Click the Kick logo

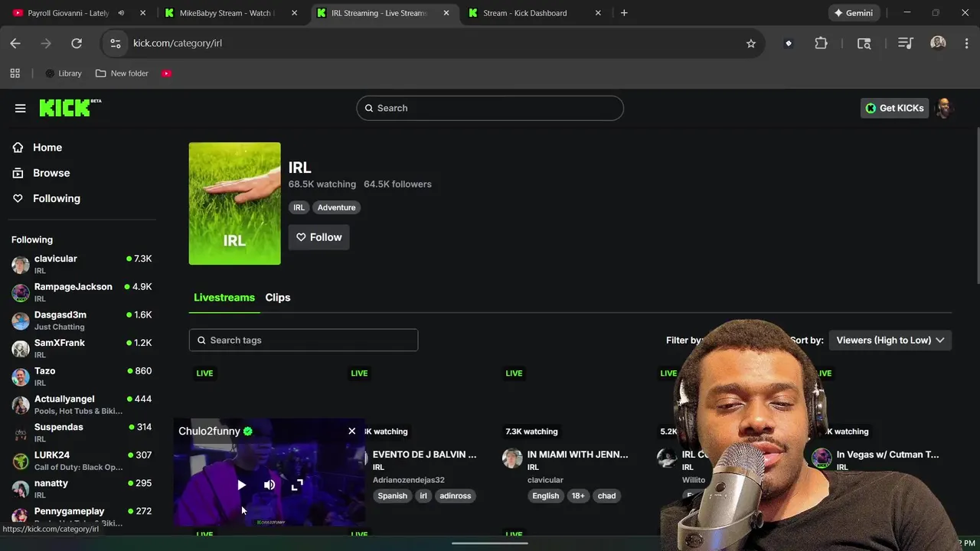pos(70,108)
